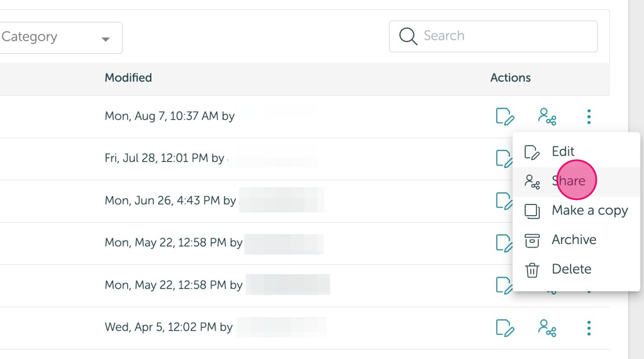Click share icon in Apr 5 row
The height and width of the screenshot is (359, 644).
547,328
